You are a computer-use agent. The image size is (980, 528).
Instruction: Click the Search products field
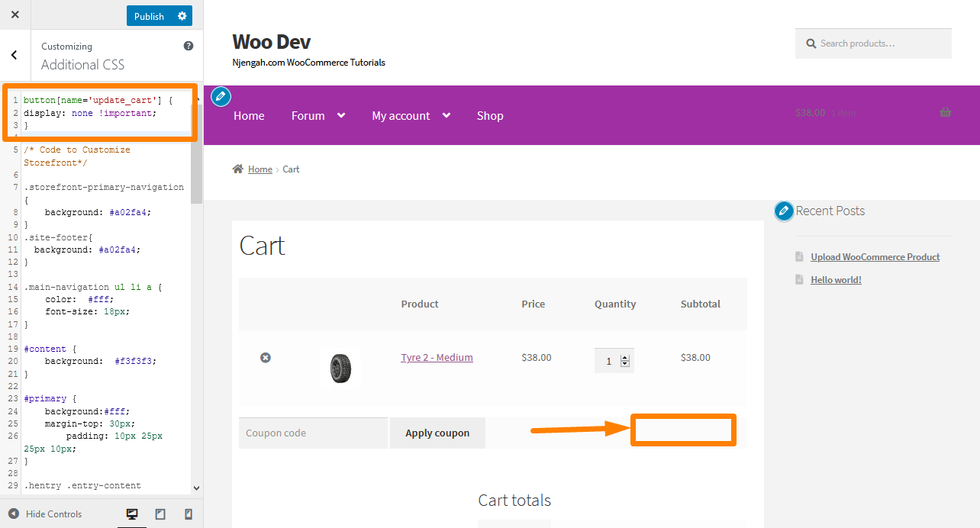click(x=873, y=43)
